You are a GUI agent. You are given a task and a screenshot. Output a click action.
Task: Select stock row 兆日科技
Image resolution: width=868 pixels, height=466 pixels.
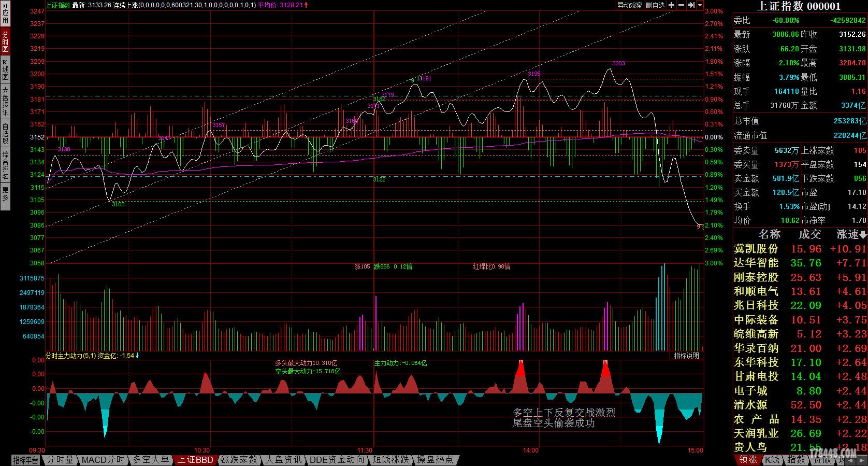pyautogui.click(x=800, y=305)
